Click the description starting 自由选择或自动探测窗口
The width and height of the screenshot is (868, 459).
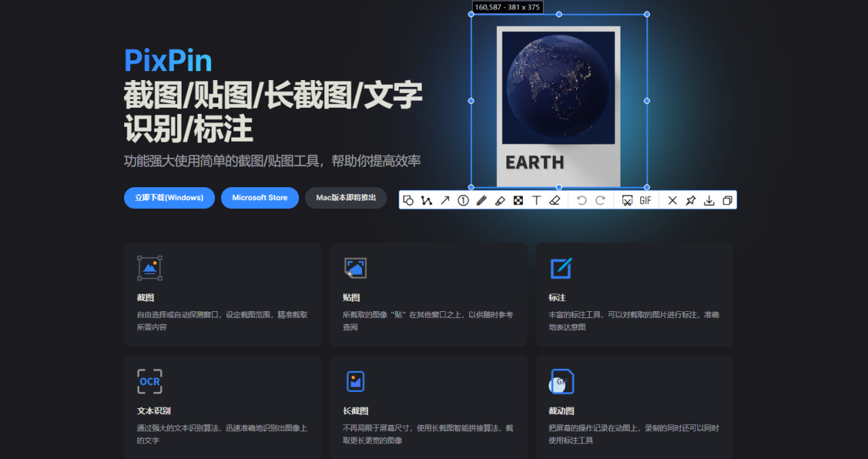pyautogui.click(x=222, y=321)
